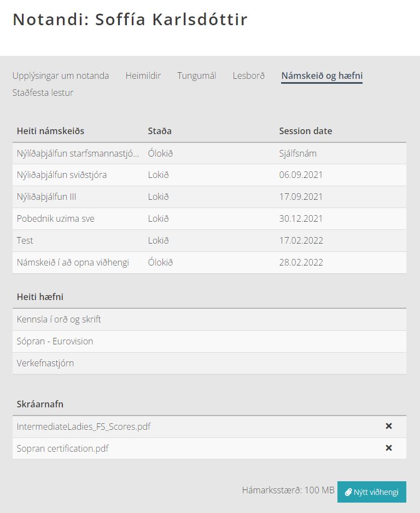Select the Námskeið og hæfni tab
The width and height of the screenshot is (420, 513).
(x=322, y=76)
